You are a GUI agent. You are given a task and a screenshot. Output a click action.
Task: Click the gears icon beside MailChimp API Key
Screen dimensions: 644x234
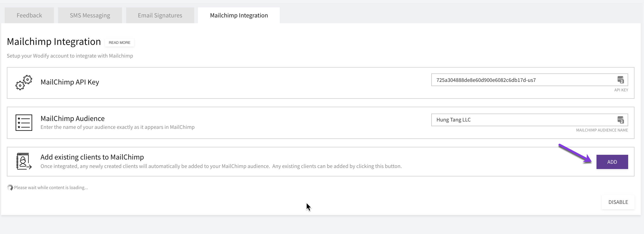pyautogui.click(x=24, y=82)
